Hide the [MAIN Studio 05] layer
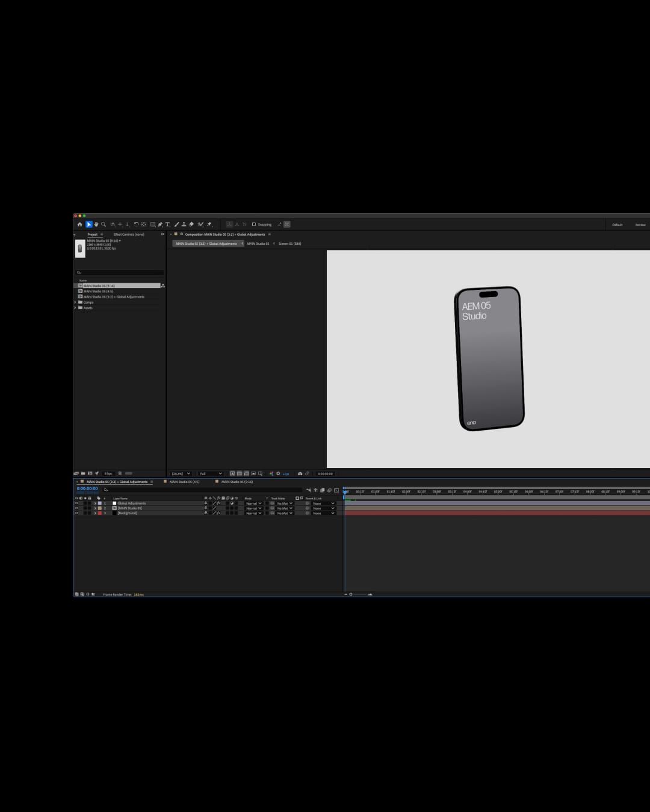Viewport: 650px width, 812px height. [76, 508]
